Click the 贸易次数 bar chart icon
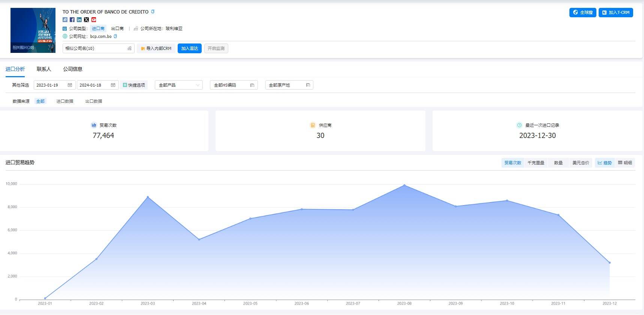Screen dimensions: 644x315 point(94,125)
